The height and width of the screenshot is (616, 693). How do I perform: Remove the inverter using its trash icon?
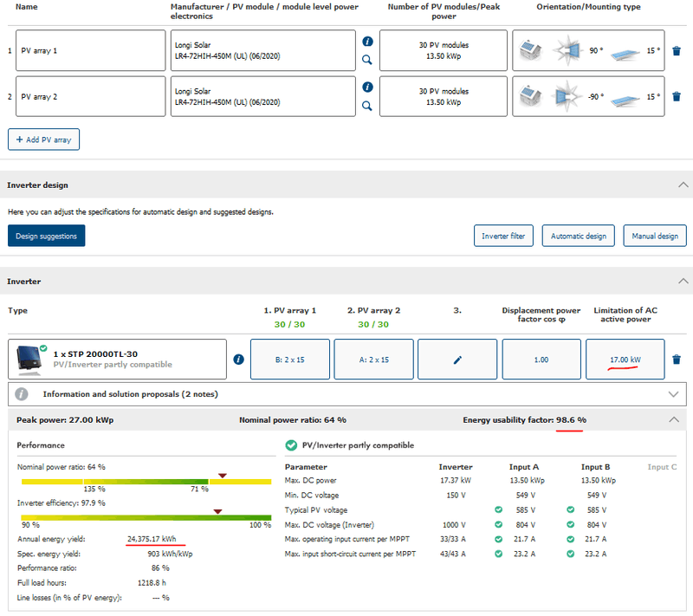click(x=677, y=360)
